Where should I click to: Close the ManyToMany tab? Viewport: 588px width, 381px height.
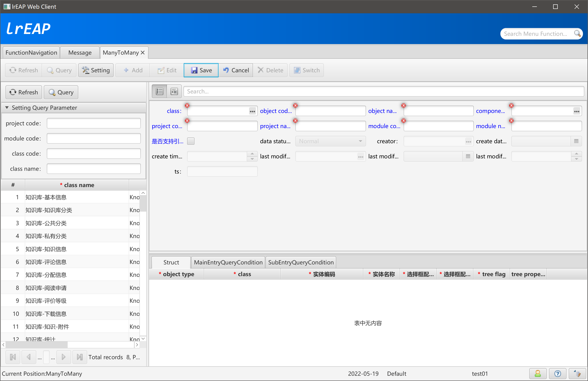point(143,53)
